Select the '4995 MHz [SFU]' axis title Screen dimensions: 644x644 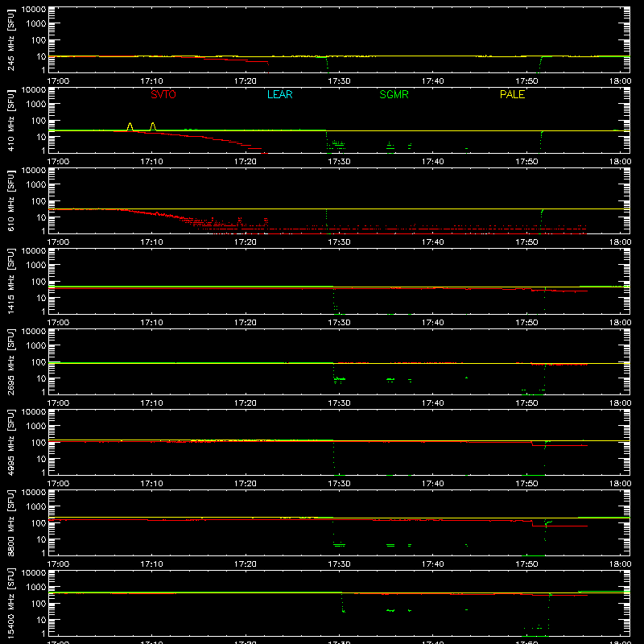pos(10,442)
